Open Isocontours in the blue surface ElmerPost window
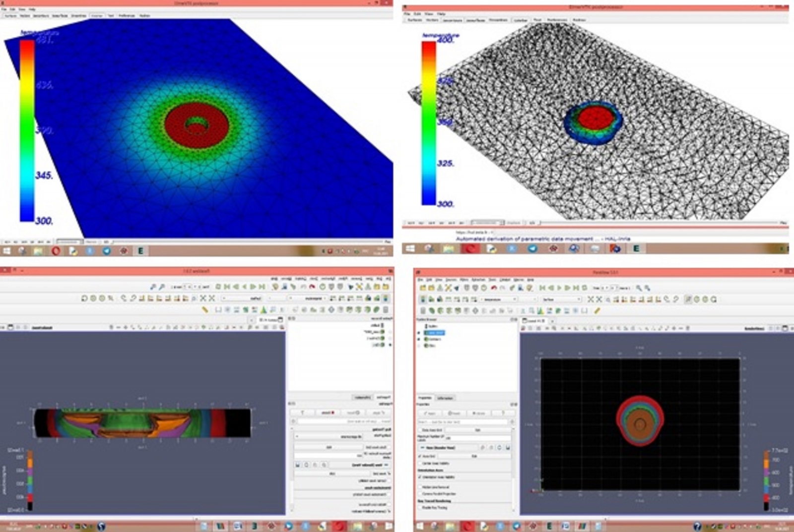The image size is (794, 532). point(42,16)
